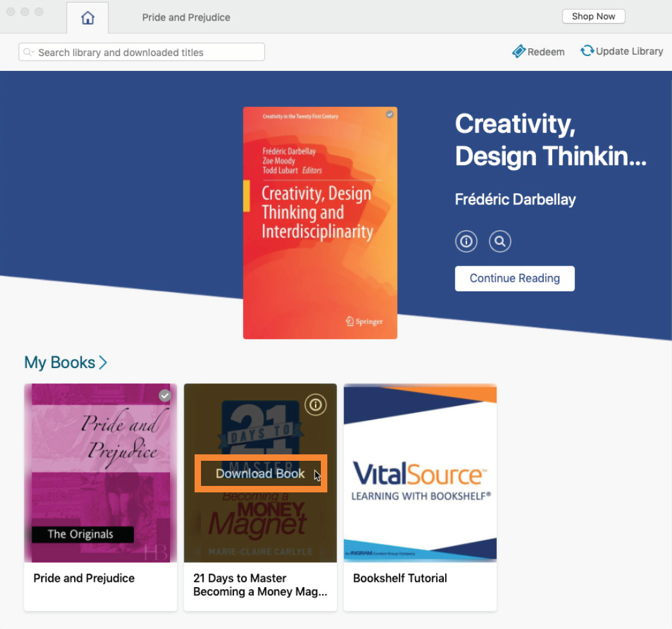672x629 pixels.
Task: Select the 21 Days to Master title
Action: point(260,585)
